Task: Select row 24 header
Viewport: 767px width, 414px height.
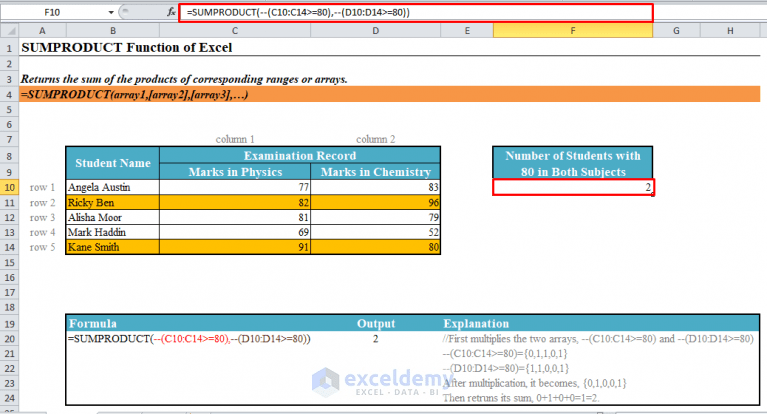Action: tap(9, 398)
